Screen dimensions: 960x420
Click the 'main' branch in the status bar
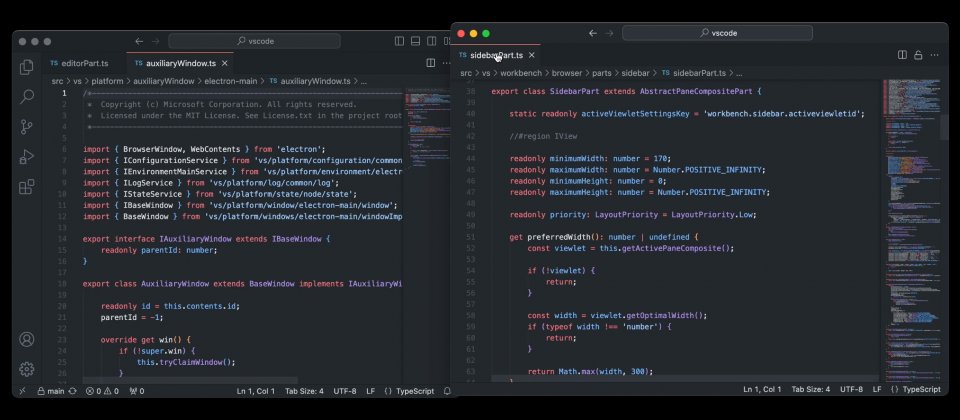click(51, 391)
